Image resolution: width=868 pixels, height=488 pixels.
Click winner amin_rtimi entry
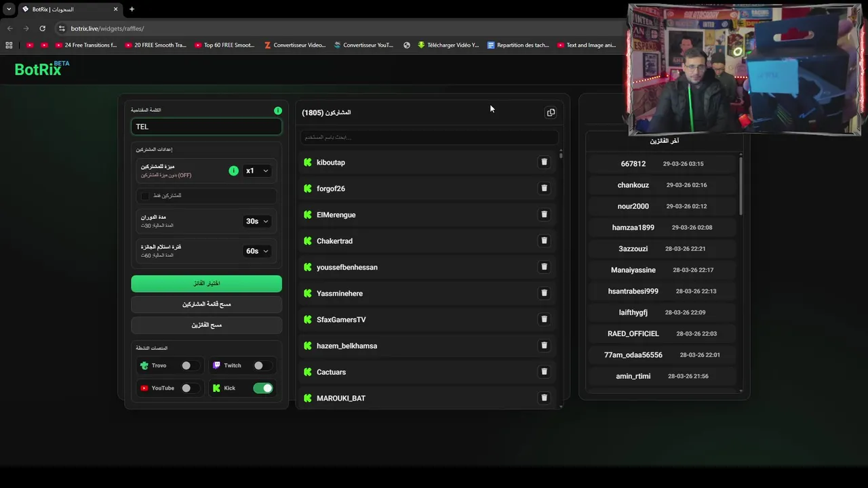pos(662,376)
